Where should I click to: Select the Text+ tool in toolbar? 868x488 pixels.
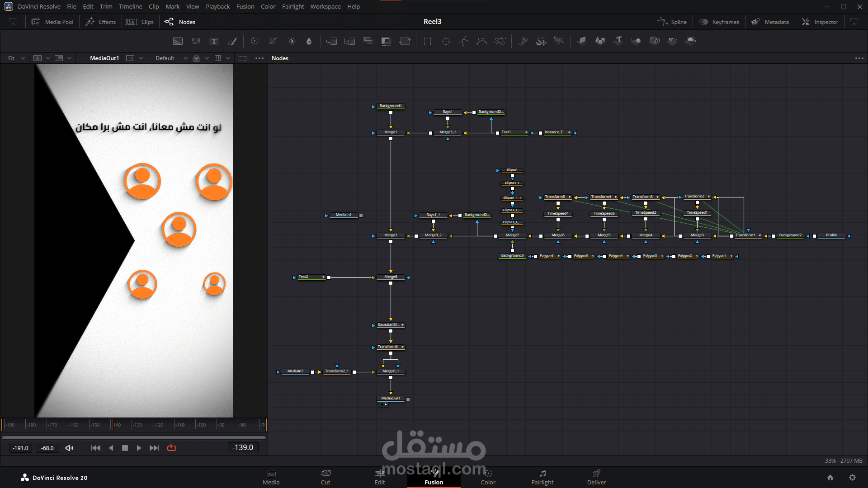pyautogui.click(x=214, y=41)
